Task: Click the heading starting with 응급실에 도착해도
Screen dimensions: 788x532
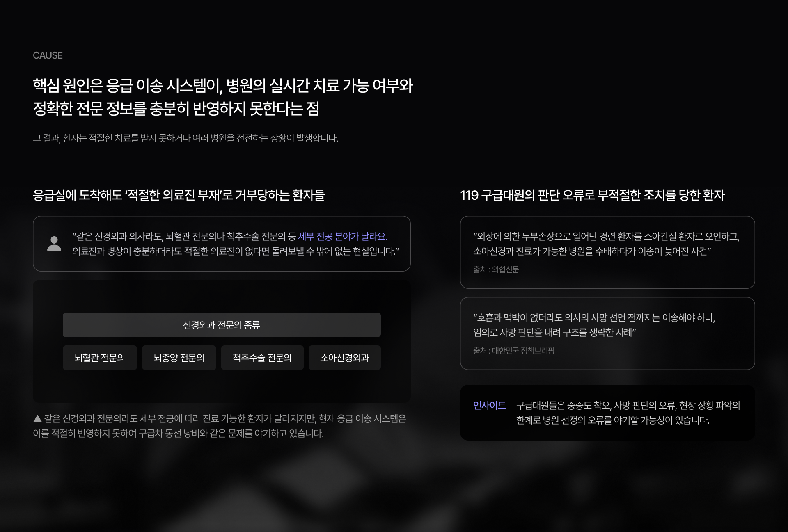Action: coord(179,195)
